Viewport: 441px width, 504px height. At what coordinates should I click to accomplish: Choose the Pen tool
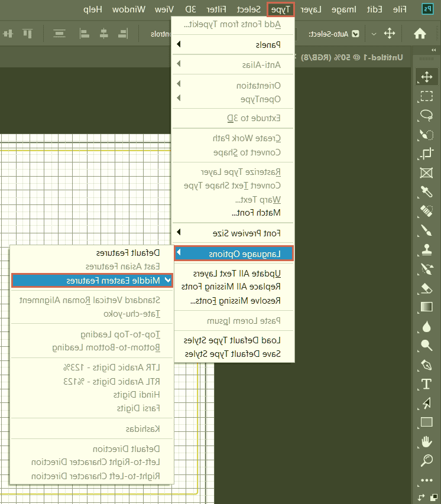tap(426, 365)
